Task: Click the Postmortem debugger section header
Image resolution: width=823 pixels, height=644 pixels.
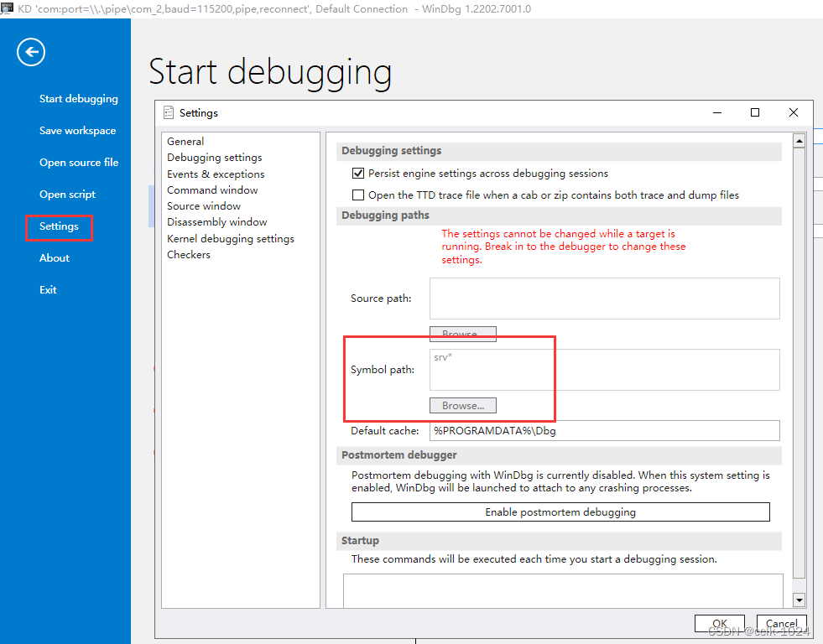Action: pos(559,455)
